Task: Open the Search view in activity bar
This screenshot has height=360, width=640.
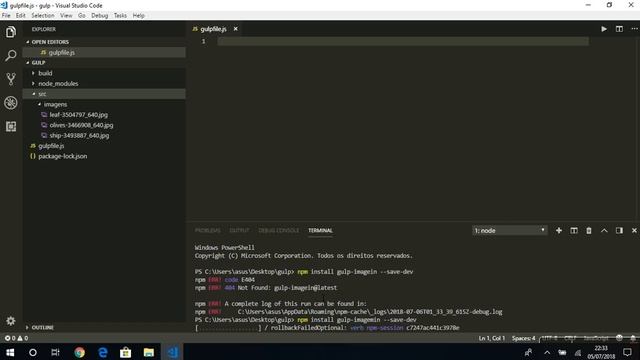Action: tap(11, 56)
